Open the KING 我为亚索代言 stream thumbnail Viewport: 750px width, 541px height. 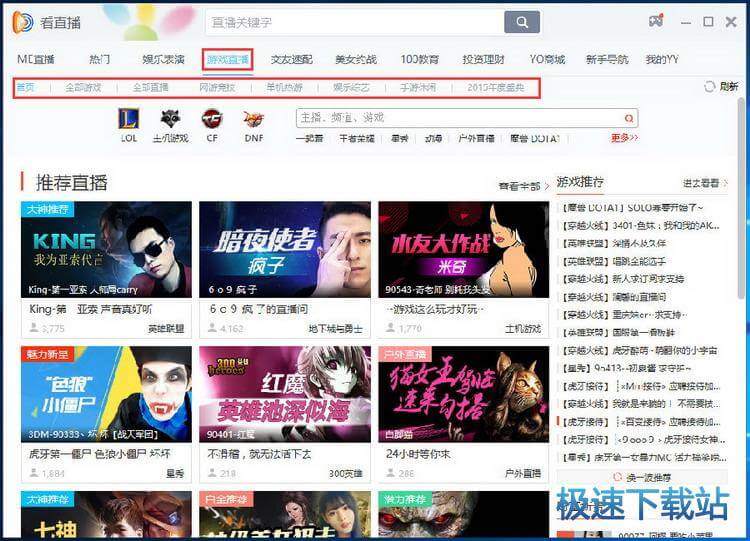click(106, 250)
